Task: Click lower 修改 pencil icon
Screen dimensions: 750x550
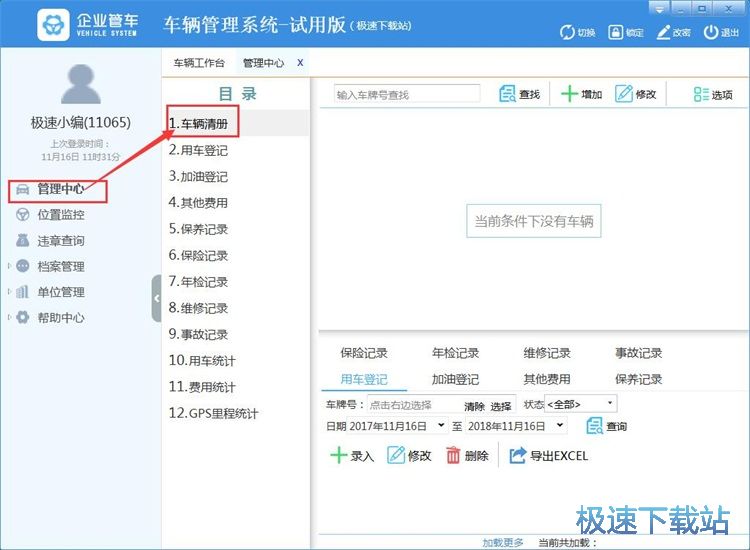Action: (396, 455)
